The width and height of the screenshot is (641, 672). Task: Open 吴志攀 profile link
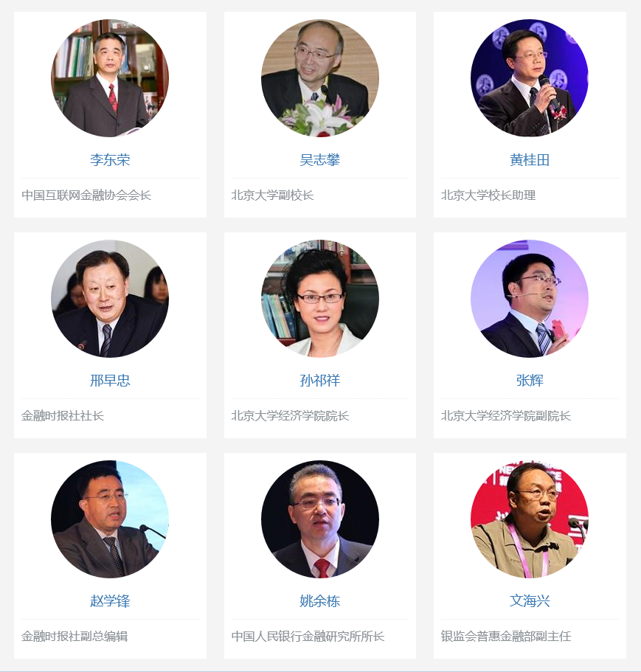(x=319, y=160)
